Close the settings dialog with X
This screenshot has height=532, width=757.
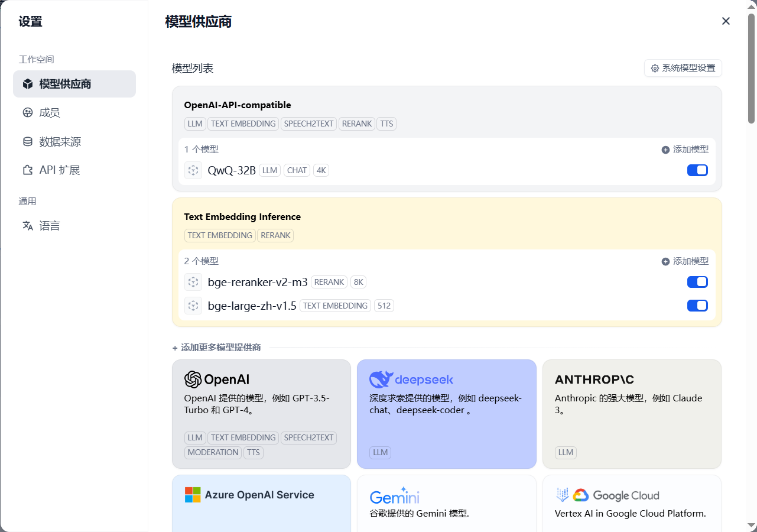[x=726, y=21]
